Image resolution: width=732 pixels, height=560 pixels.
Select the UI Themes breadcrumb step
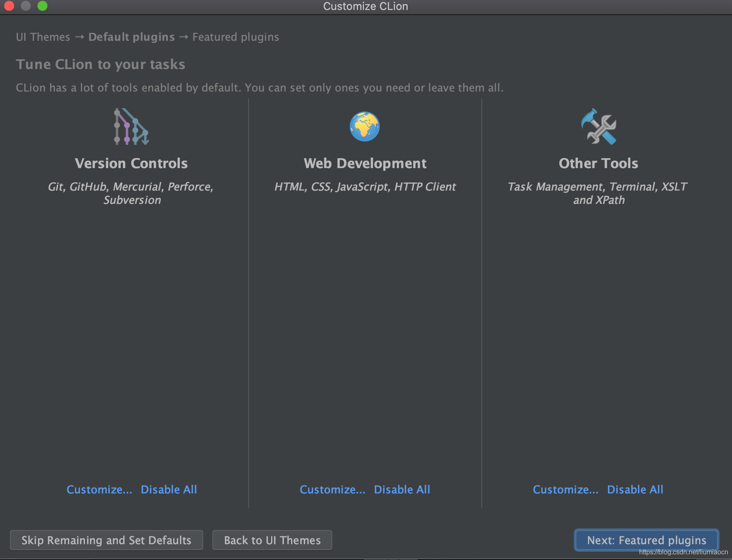(x=43, y=37)
